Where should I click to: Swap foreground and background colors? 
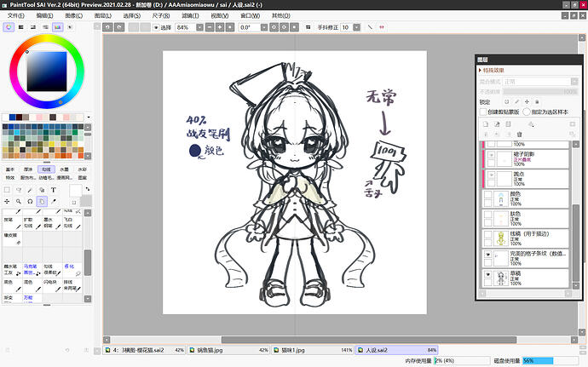pos(88,189)
